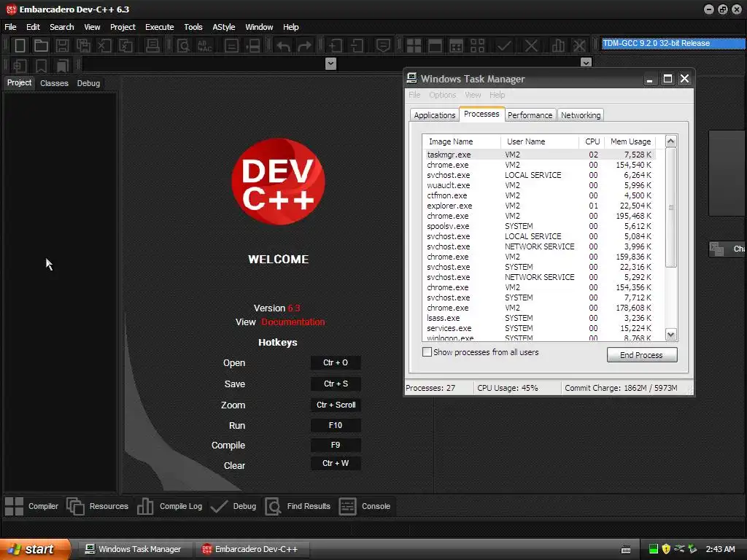Viewport: 747px width, 560px height.
Task: Click the Run window toolbar icon
Action: point(435,46)
